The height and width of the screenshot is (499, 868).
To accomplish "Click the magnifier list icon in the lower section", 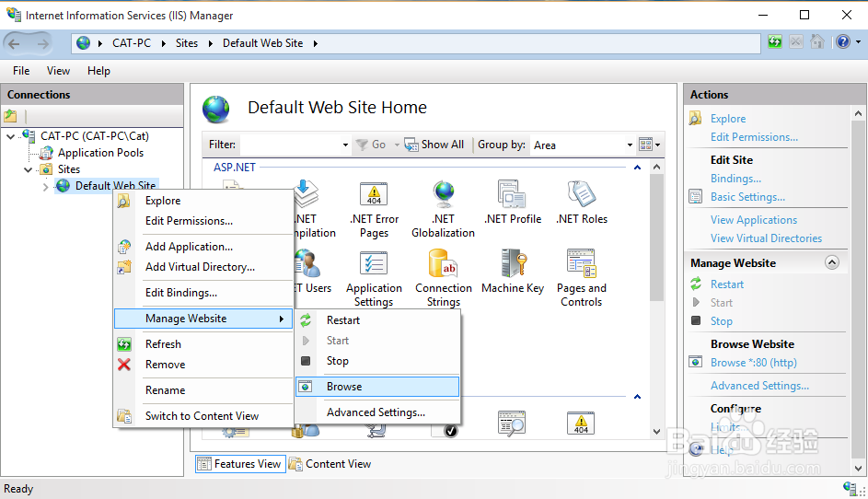I will click(x=512, y=424).
